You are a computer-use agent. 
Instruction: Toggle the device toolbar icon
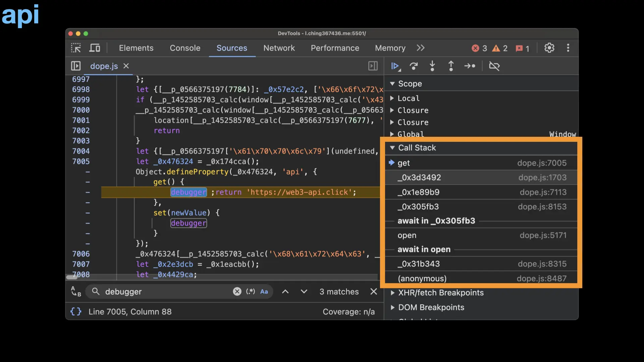(x=95, y=48)
